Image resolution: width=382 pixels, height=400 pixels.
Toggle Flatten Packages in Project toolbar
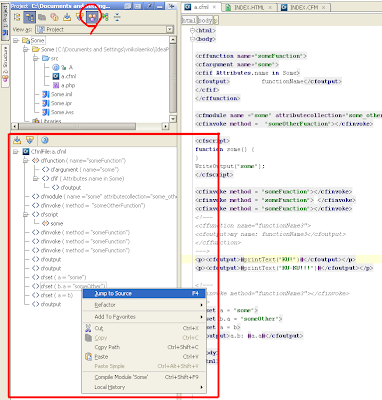point(17,17)
